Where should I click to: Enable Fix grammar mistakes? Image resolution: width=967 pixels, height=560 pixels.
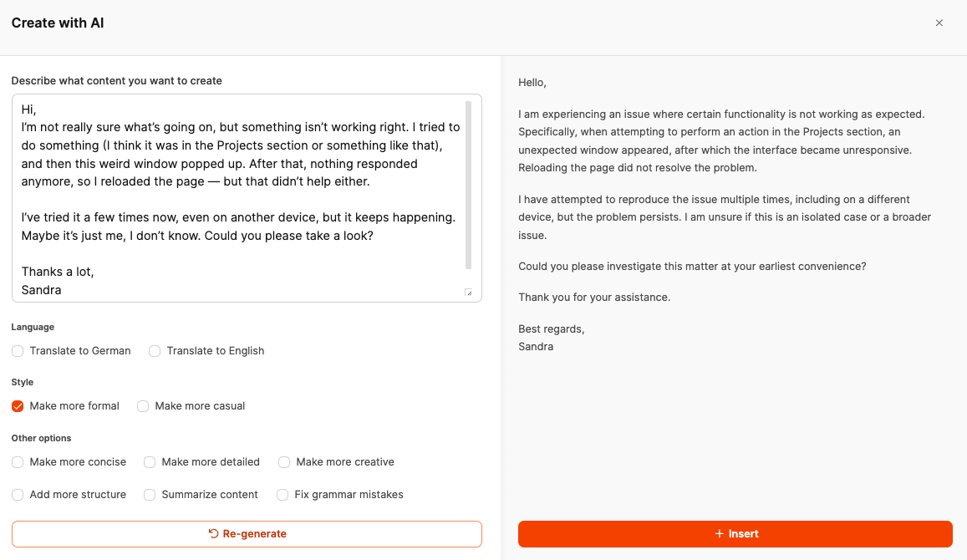tap(282, 495)
